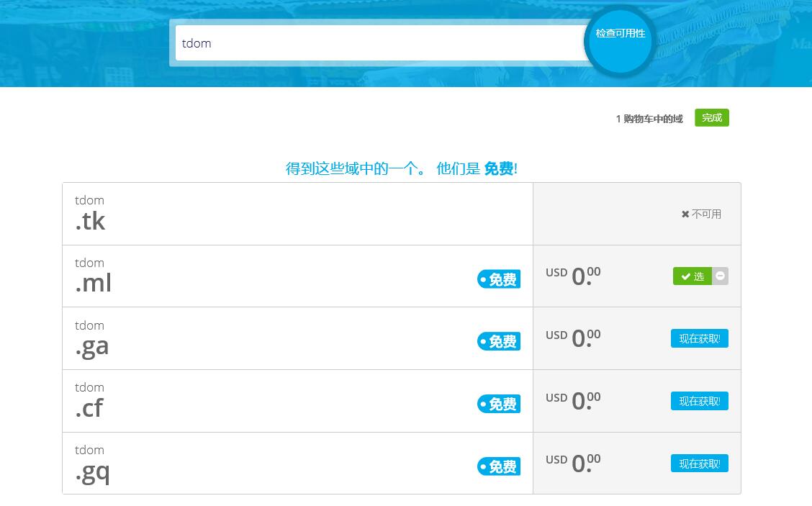Image resolution: width=812 pixels, height=506 pixels.
Task: Get the tdom.gq domain with 现在获取!
Action: 699,464
